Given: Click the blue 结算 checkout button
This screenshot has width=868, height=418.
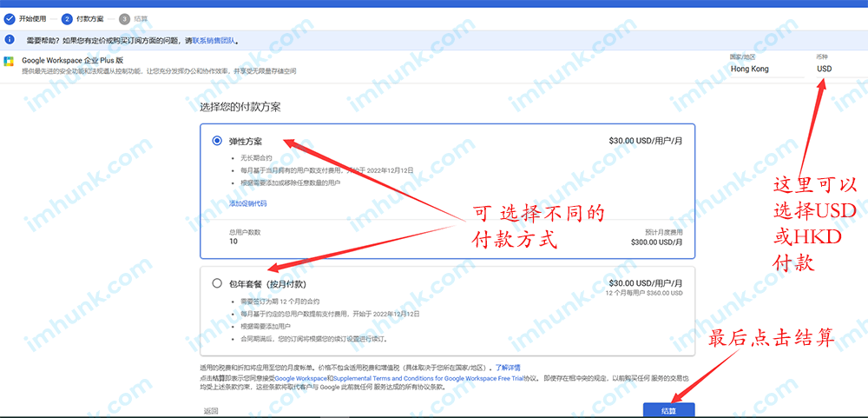Looking at the screenshot, I should (668, 410).
